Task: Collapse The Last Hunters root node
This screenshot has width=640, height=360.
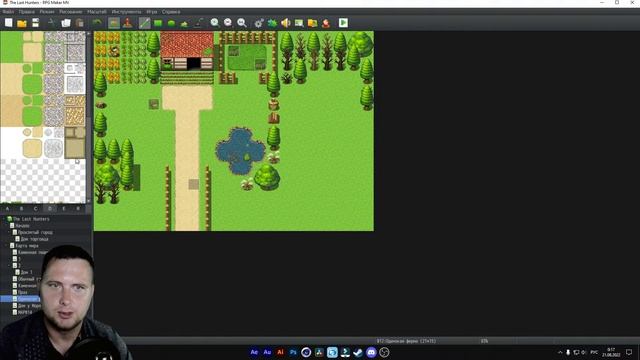Action: pyautogui.click(x=4, y=219)
